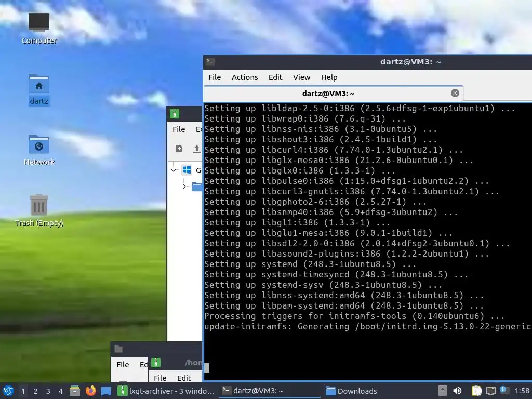Click terminal line mentioning libcurl4:i386
The height and width of the screenshot is (399, 532).
[x=334, y=150]
